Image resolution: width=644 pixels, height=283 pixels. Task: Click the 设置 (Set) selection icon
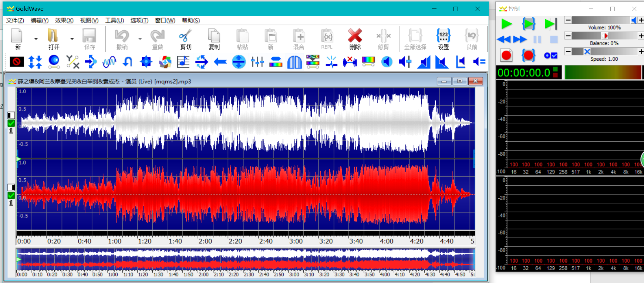point(443,39)
